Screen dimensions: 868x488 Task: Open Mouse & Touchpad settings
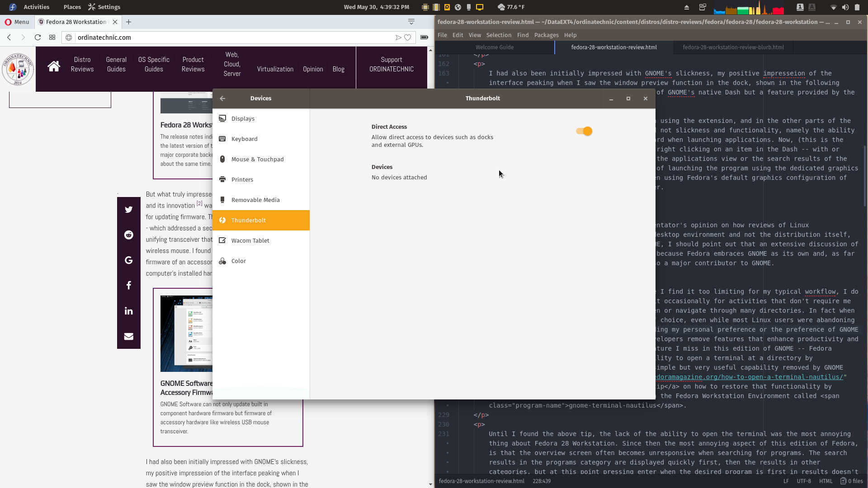(261, 159)
